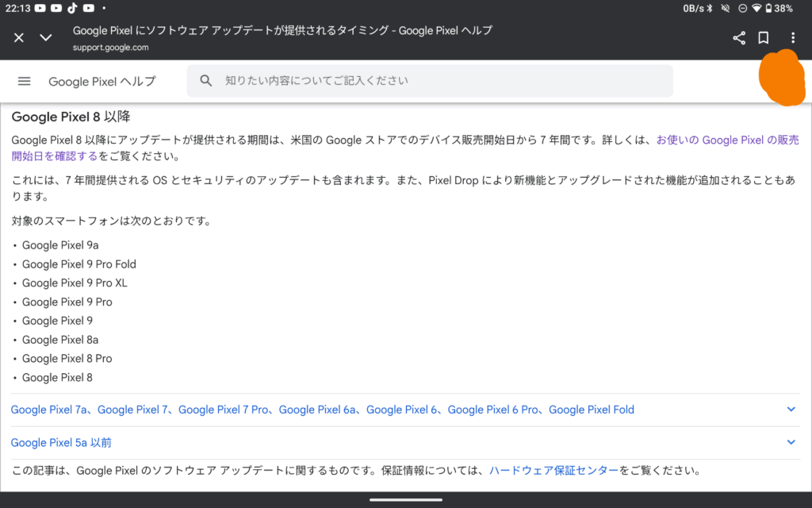Select the Google Pixel 9a list item
The width and height of the screenshot is (812, 508).
pyautogui.click(x=60, y=245)
